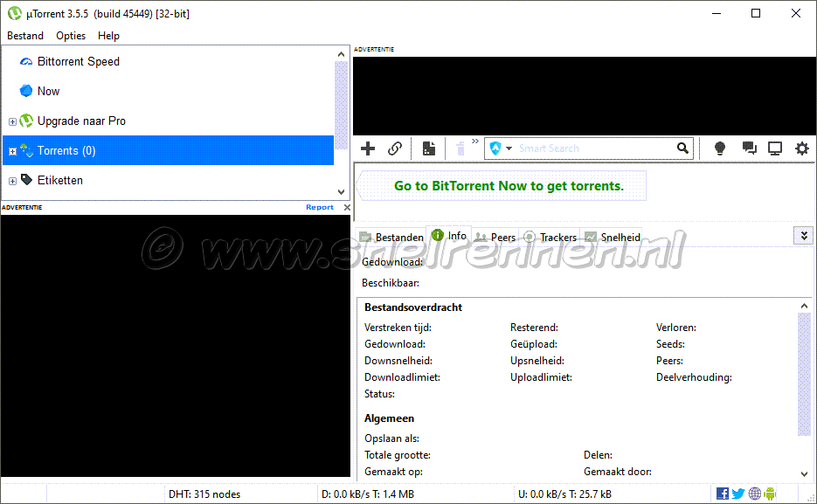Click DHT: 315 nodes status
The width and height of the screenshot is (817, 504).
(x=204, y=494)
